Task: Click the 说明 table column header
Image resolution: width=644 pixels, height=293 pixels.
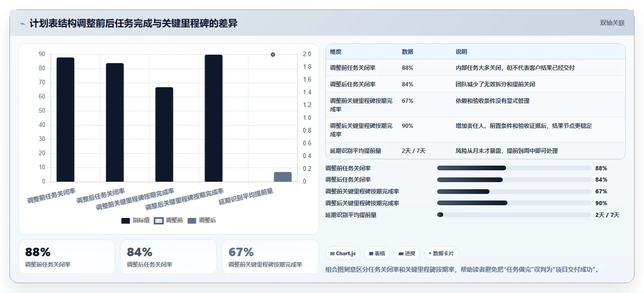Action: click(x=461, y=52)
